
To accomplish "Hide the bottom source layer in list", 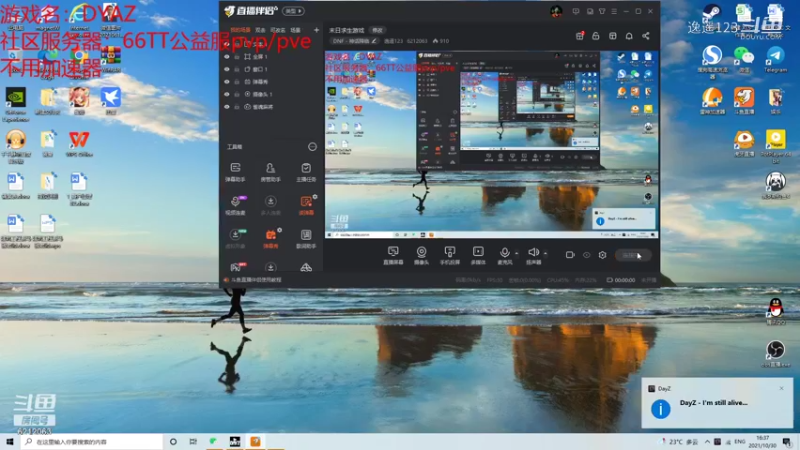I will coord(227,107).
